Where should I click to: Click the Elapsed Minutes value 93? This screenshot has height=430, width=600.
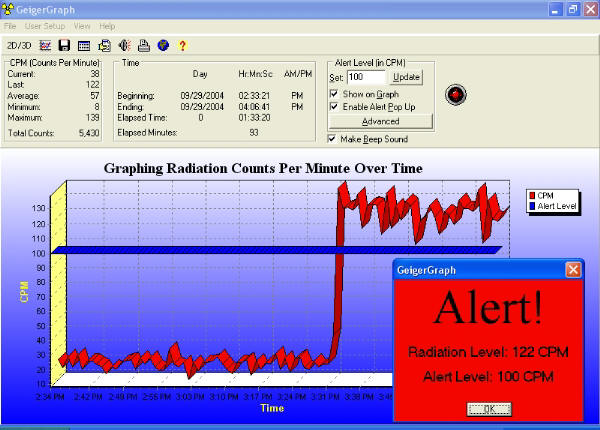pyautogui.click(x=254, y=132)
